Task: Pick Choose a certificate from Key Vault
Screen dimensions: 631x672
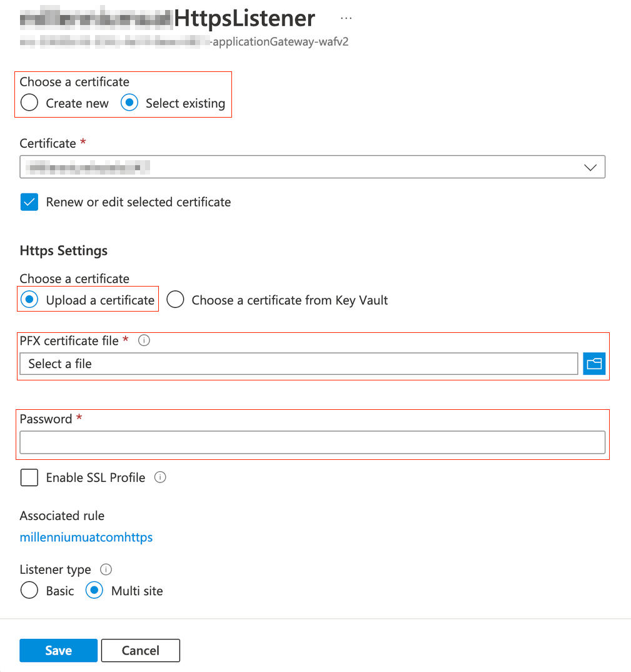Action: point(175,300)
